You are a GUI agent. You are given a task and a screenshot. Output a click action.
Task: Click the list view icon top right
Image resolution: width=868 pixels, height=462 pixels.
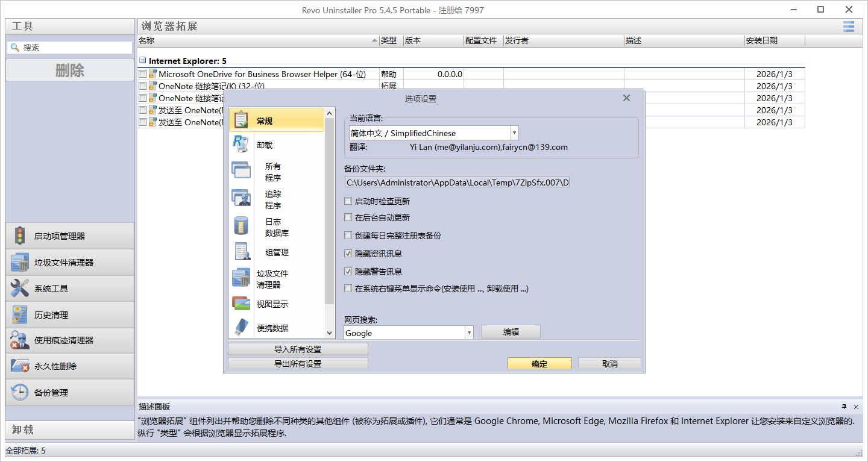click(848, 27)
